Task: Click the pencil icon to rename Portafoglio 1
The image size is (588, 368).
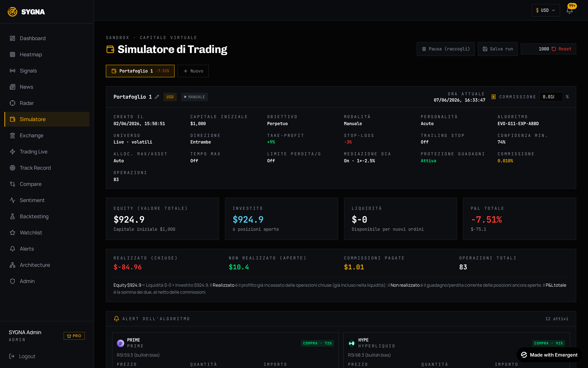Action: click(157, 97)
